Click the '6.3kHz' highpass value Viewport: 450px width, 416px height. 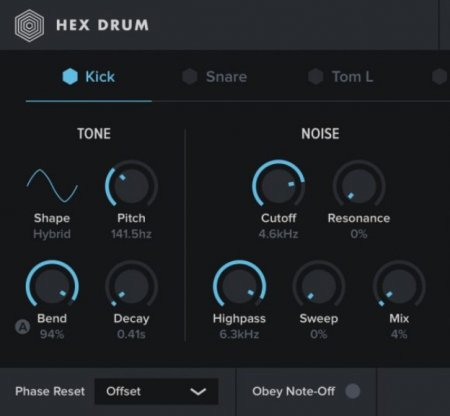pos(239,334)
